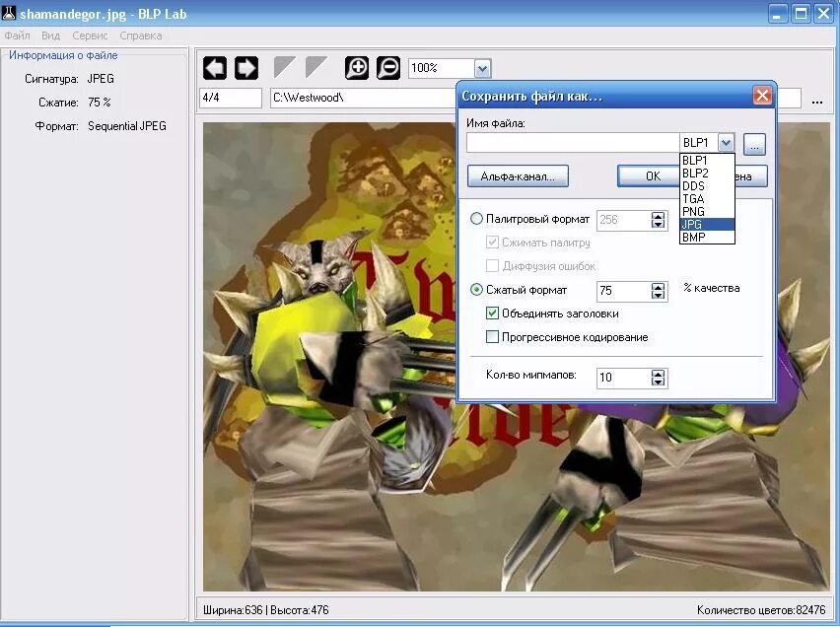Choose BLP2 from the format list

pyautogui.click(x=707, y=174)
